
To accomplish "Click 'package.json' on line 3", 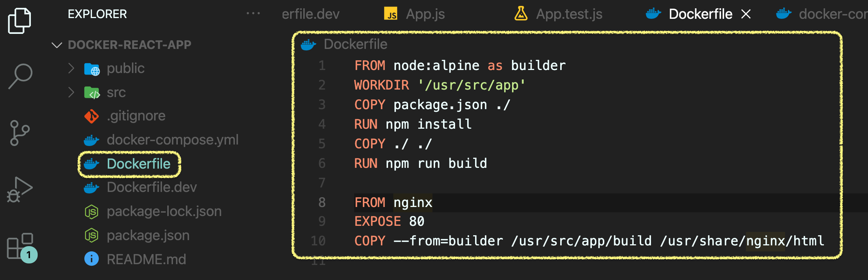I will (440, 105).
